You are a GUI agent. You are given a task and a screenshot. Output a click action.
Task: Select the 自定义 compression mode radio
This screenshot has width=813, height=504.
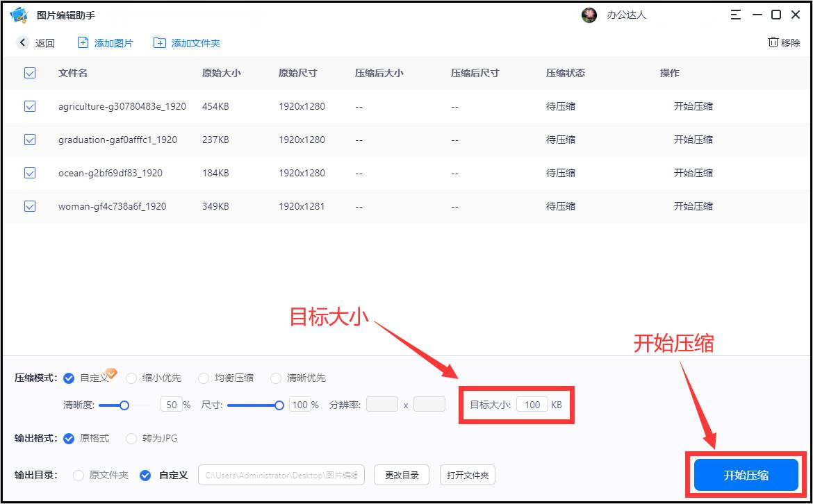pos(68,378)
